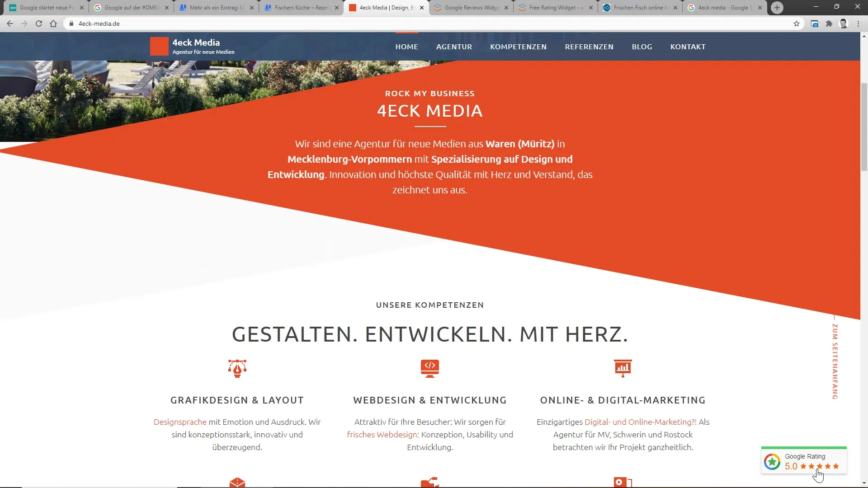Image resolution: width=868 pixels, height=488 pixels.
Task: Close the '4eck media - Google' tab
Action: coord(760,8)
